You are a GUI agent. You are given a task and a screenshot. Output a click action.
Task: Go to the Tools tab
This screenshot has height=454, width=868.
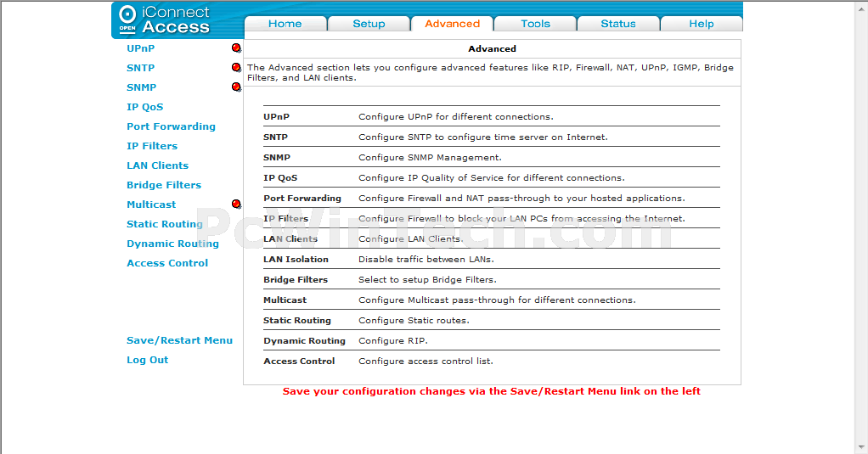[535, 24]
